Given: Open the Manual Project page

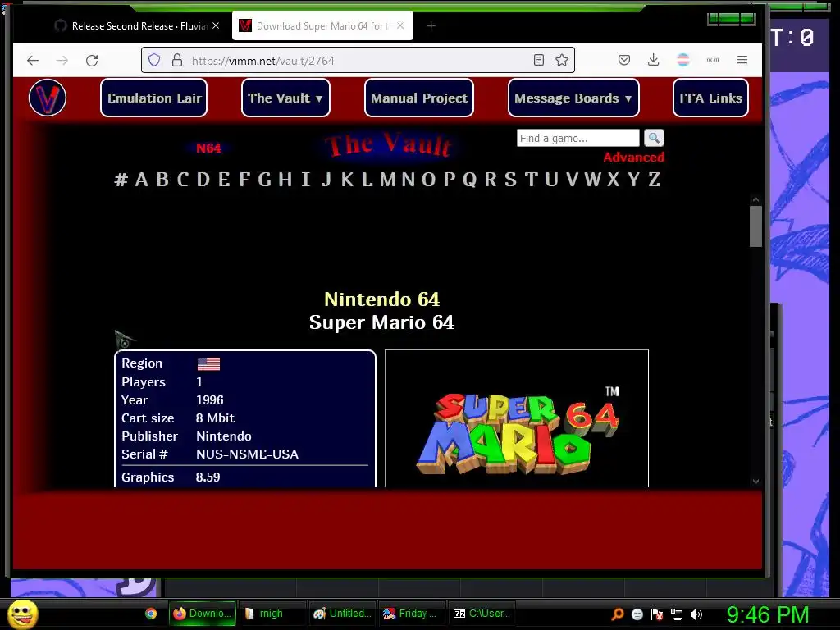Looking at the screenshot, I should coord(419,98).
